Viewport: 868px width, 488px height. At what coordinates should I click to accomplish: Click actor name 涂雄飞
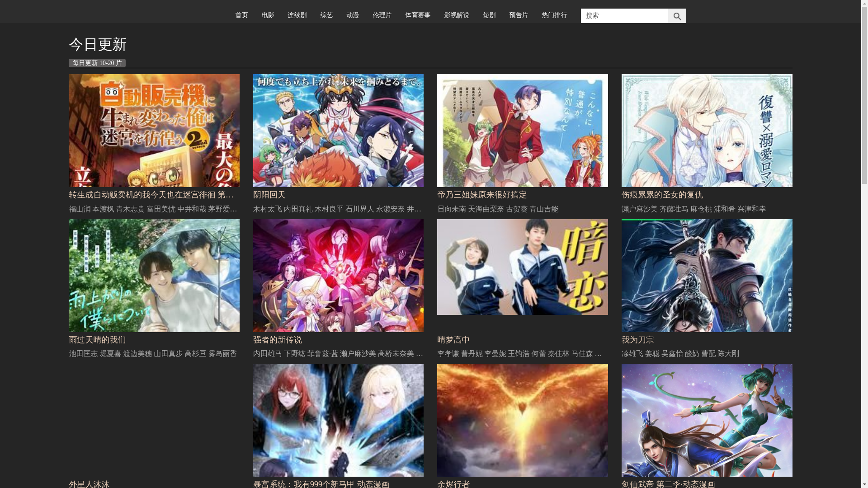click(632, 354)
